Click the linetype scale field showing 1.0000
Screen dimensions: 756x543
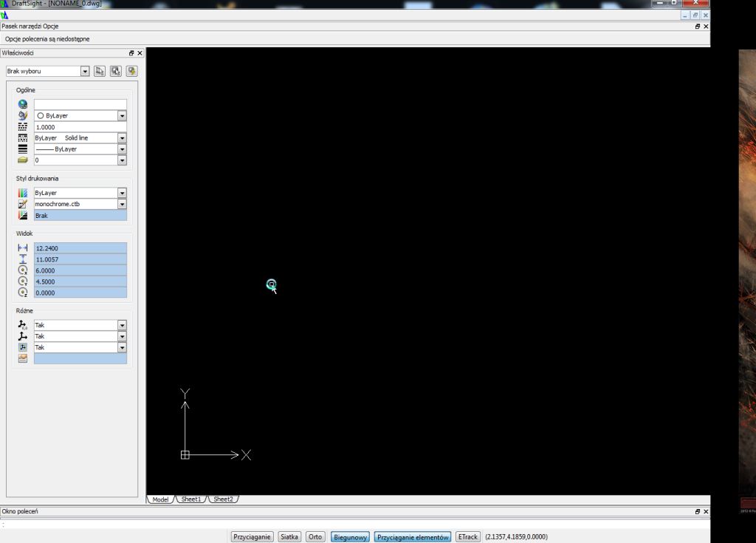click(x=80, y=127)
